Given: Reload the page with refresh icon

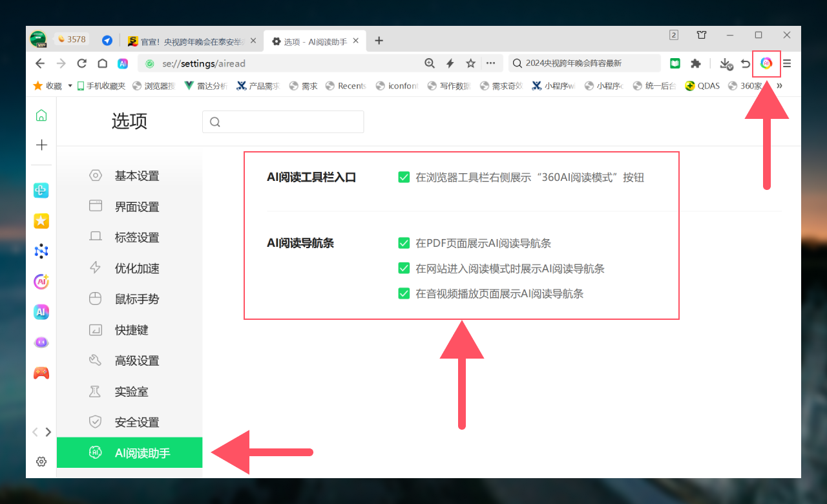Looking at the screenshot, I should point(81,63).
